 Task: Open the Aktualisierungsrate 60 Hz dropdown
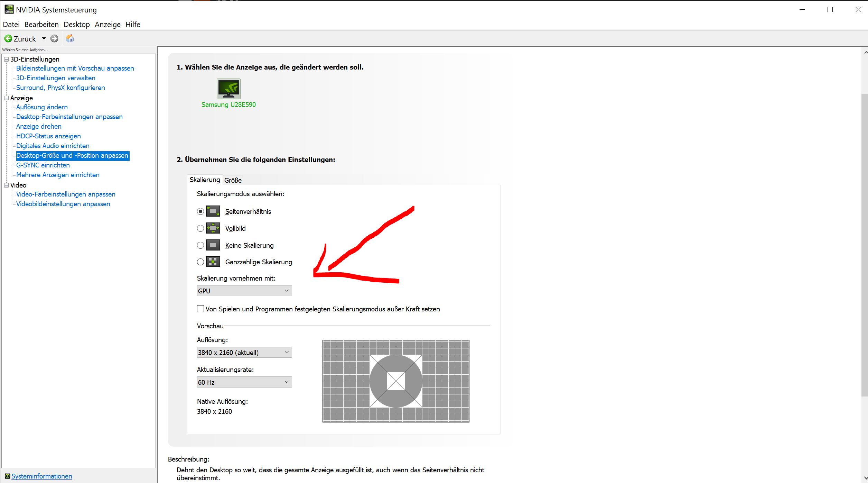(244, 382)
